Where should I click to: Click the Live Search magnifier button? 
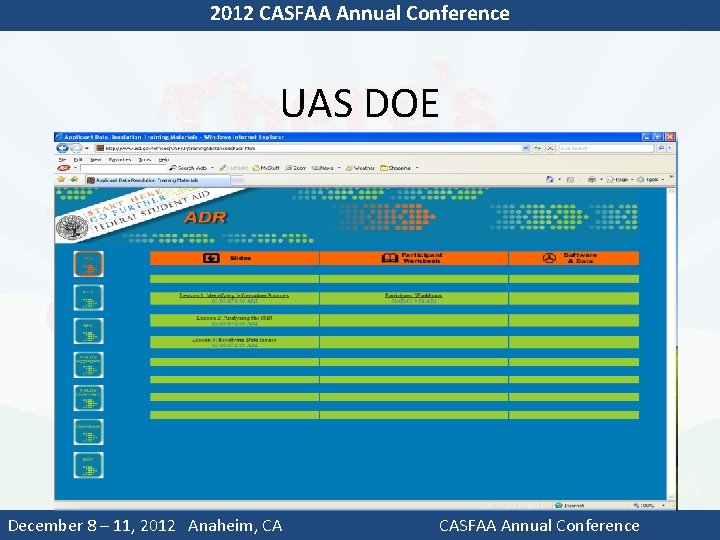click(660, 148)
